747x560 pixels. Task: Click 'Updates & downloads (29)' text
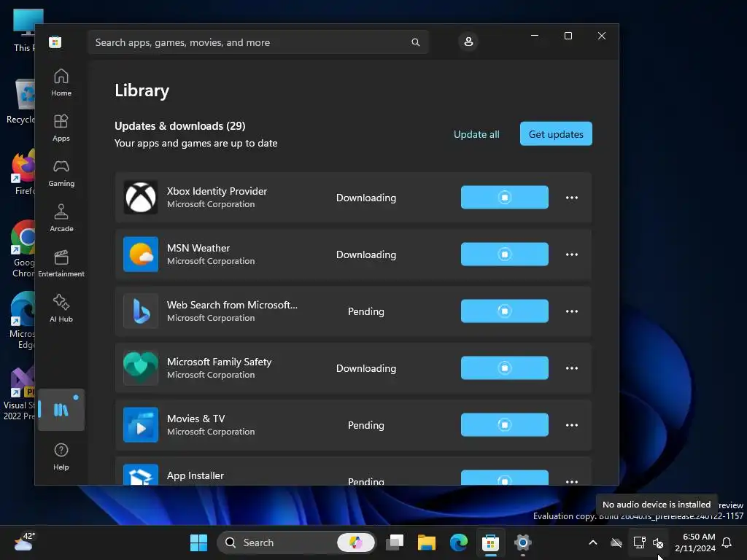[180, 125]
